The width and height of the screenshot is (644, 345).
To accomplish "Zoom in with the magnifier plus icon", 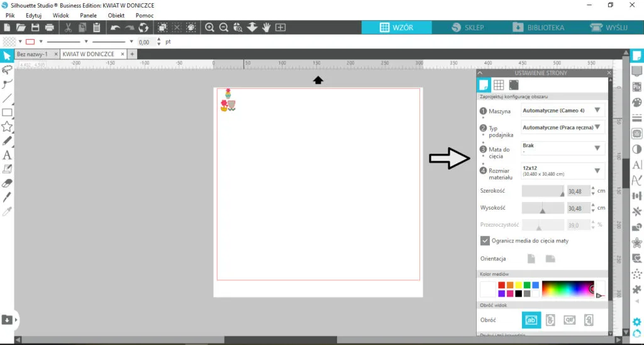I will tap(209, 28).
